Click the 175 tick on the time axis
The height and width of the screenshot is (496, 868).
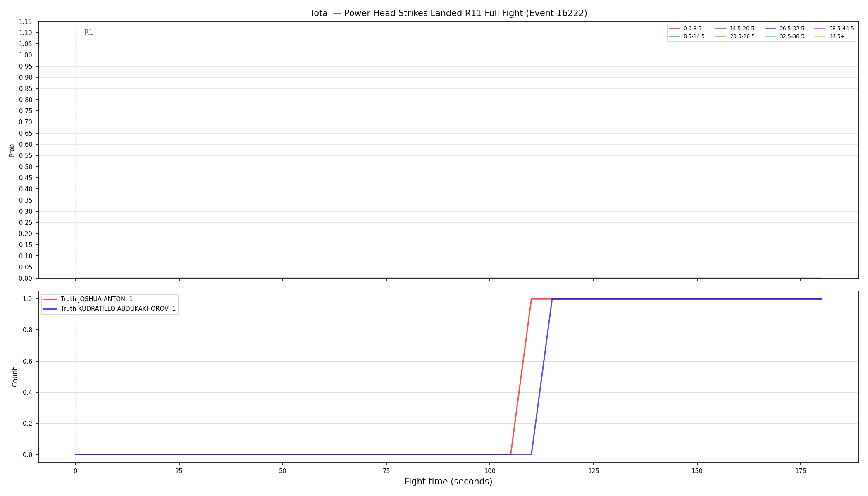click(x=801, y=471)
